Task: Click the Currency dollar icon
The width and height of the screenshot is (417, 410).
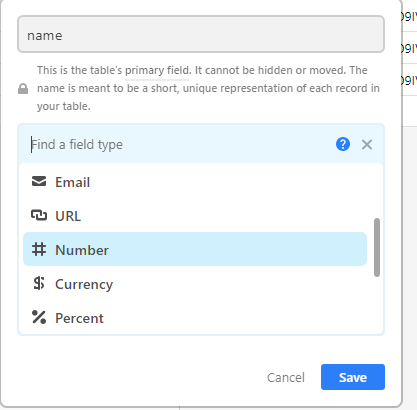Action: 39,283
